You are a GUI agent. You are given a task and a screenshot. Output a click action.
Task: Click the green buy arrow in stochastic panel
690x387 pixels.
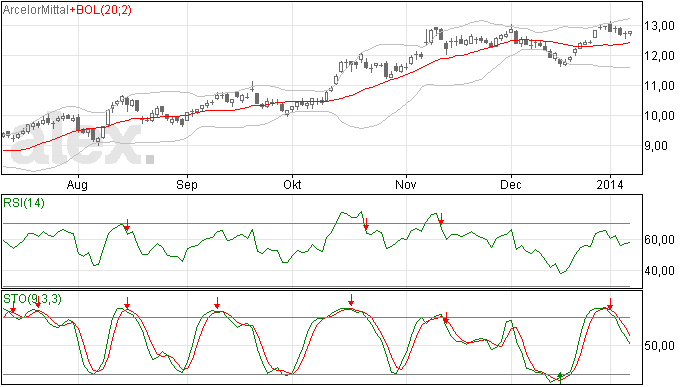pyautogui.click(x=560, y=378)
